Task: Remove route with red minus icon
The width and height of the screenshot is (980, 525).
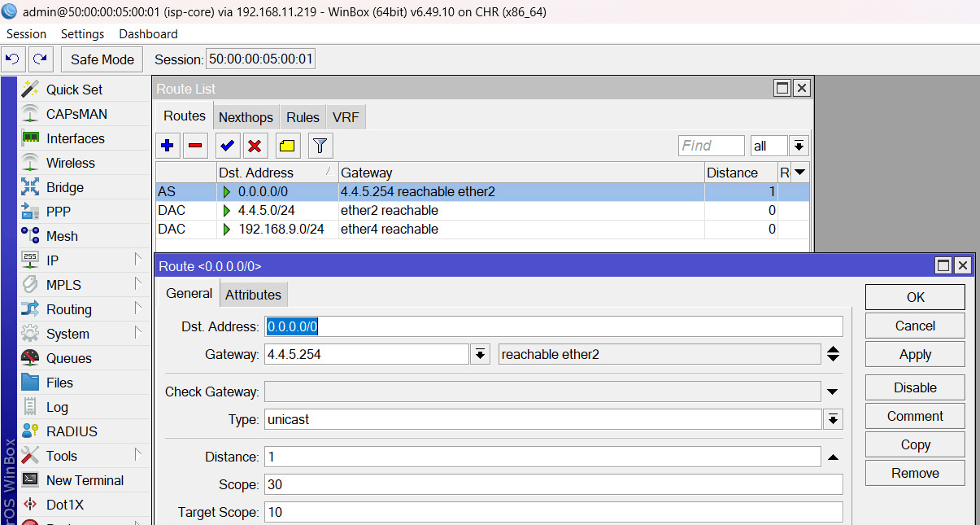Action: click(195, 146)
